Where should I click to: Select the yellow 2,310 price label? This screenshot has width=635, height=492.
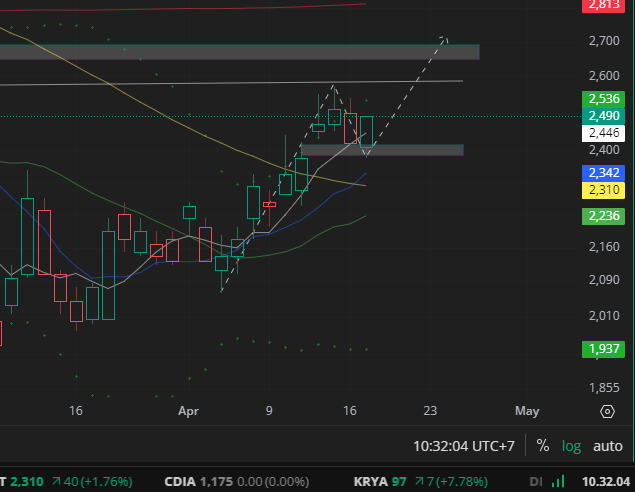[x=603, y=190]
